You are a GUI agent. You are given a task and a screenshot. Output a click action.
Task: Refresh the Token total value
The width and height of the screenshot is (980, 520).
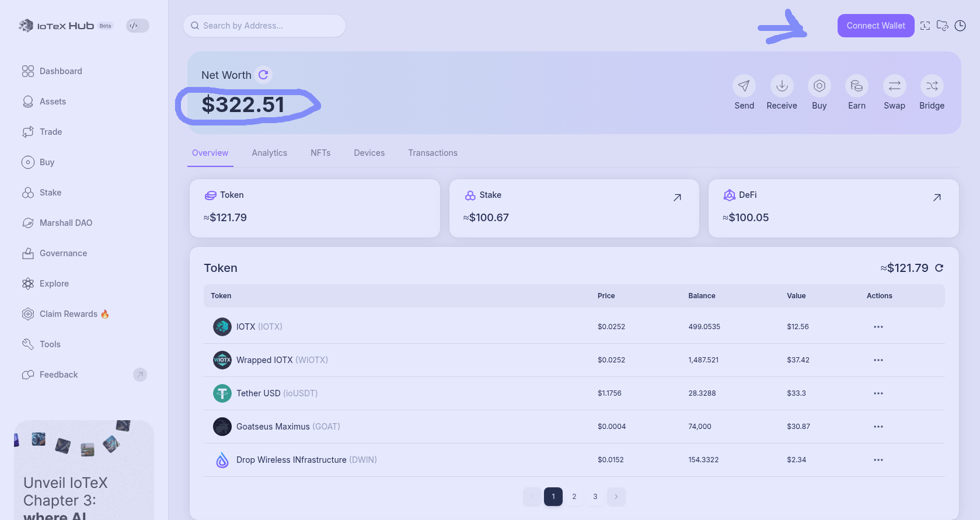(x=939, y=268)
